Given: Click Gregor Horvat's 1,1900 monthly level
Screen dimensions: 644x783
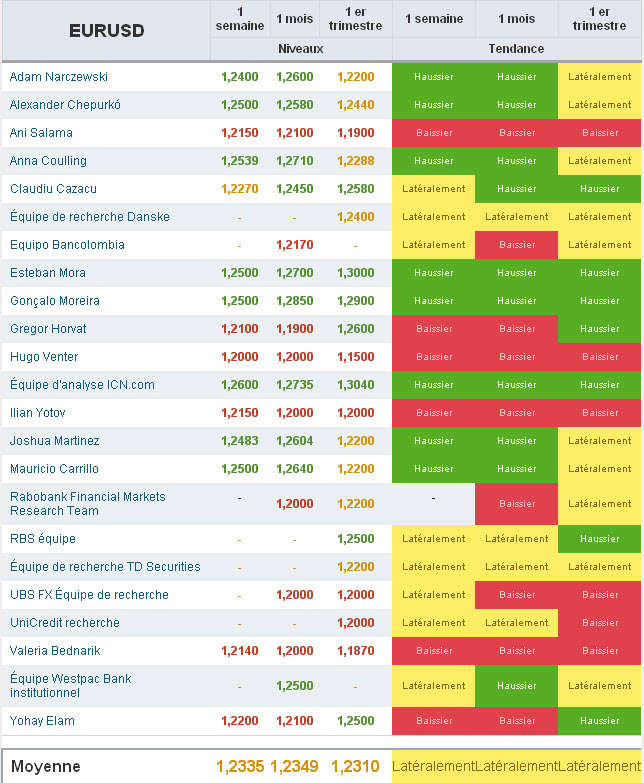Looking at the screenshot, I should 295,329.
